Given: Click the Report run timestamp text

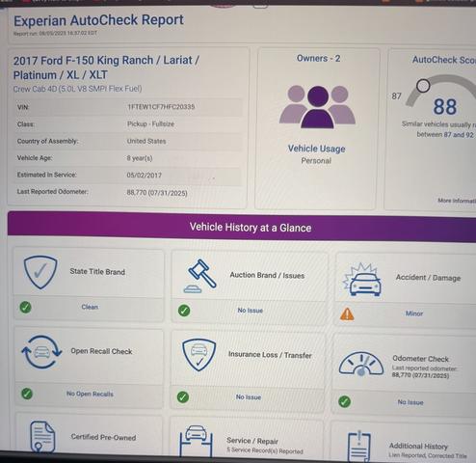Looking at the screenshot, I should (x=55, y=33).
